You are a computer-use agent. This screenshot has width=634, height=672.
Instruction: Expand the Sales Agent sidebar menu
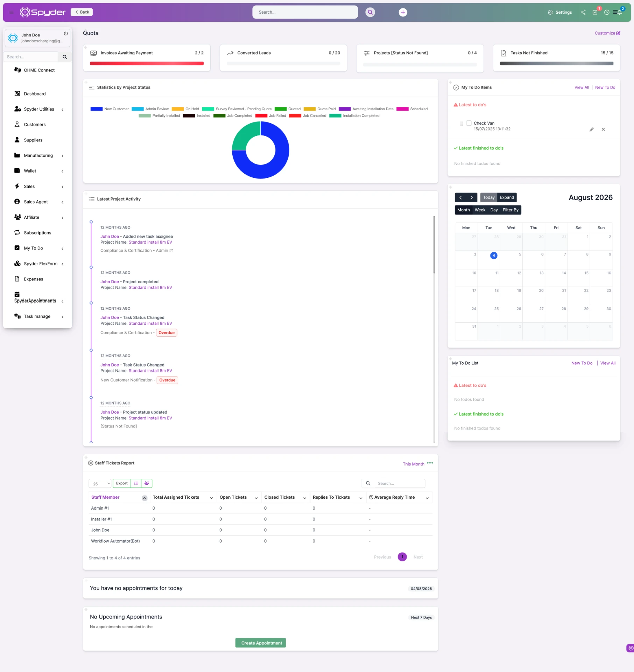tap(38, 202)
